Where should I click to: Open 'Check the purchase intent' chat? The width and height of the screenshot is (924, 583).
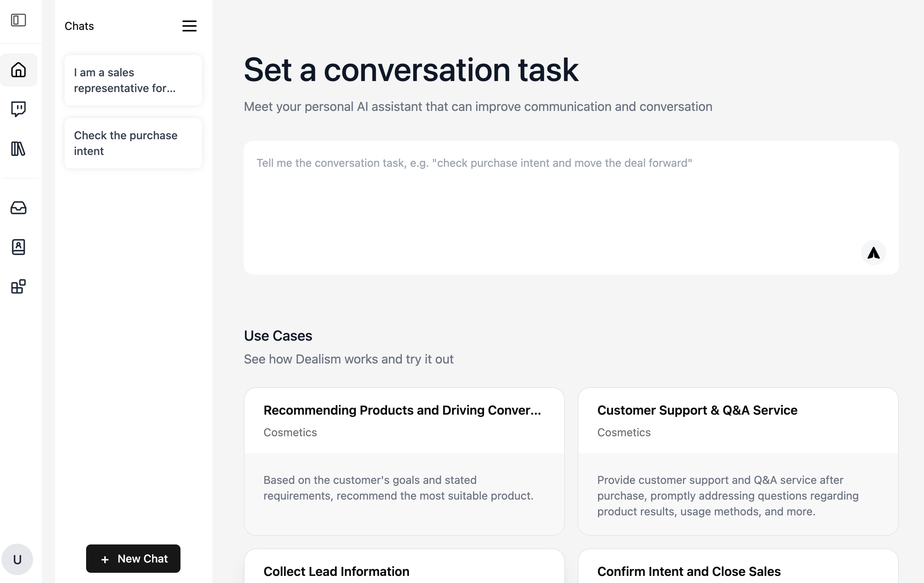(133, 143)
